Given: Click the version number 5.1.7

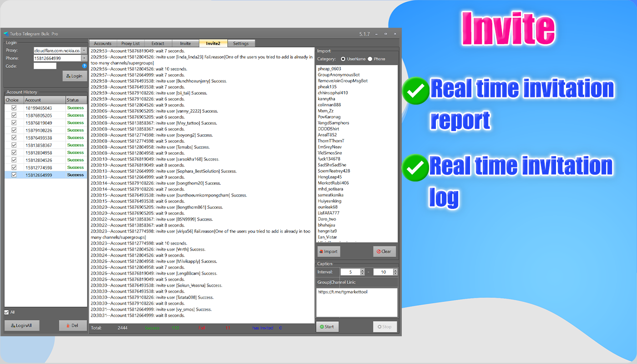Looking at the screenshot, I should click(364, 34).
